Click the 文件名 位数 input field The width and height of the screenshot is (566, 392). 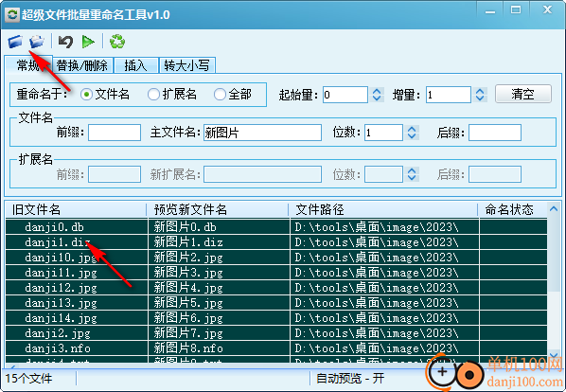[x=383, y=133]
